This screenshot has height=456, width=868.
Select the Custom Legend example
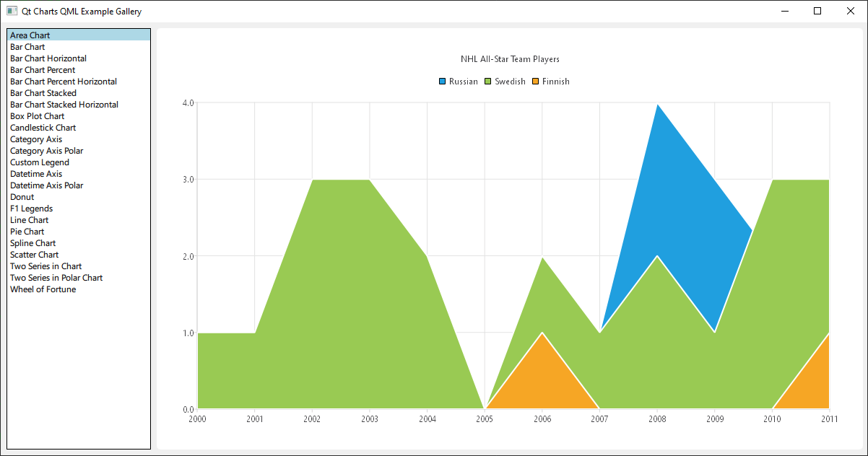[39, 162]
